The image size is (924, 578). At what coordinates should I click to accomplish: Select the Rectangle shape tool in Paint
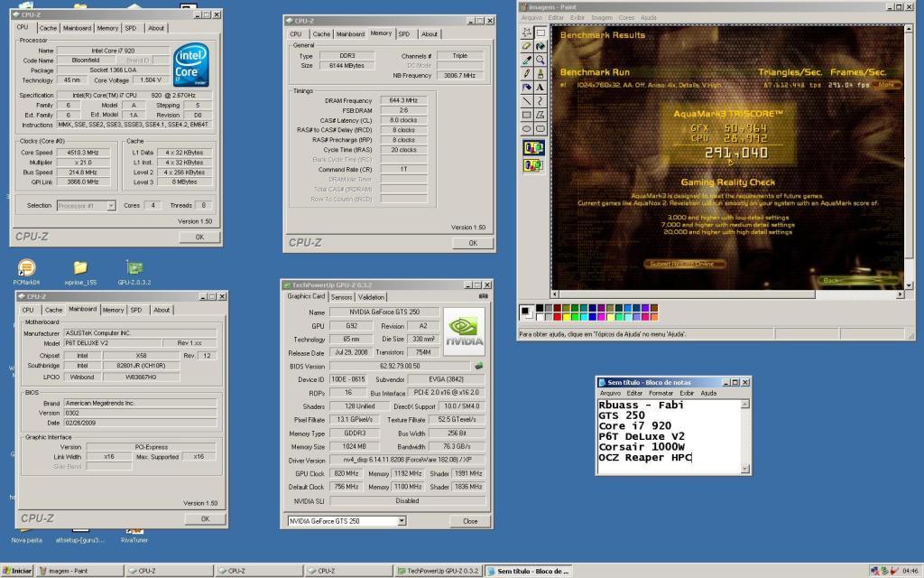click(x=526, y=115)
